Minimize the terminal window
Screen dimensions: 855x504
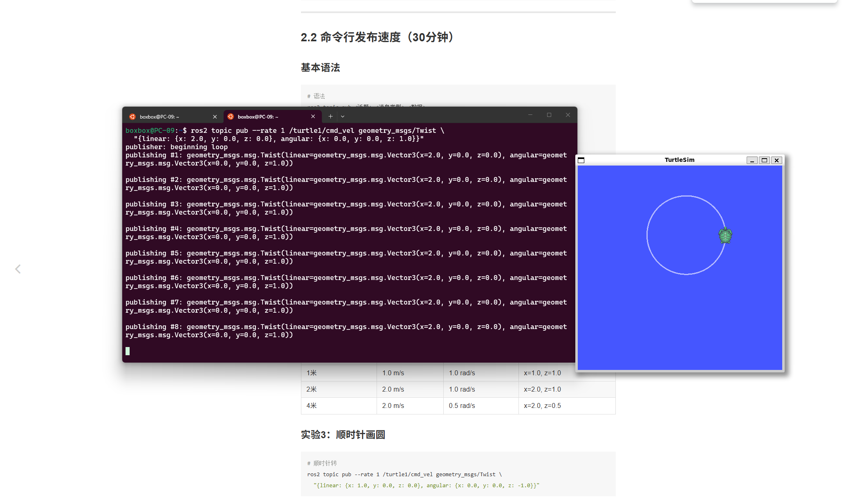tap(530, 115)
